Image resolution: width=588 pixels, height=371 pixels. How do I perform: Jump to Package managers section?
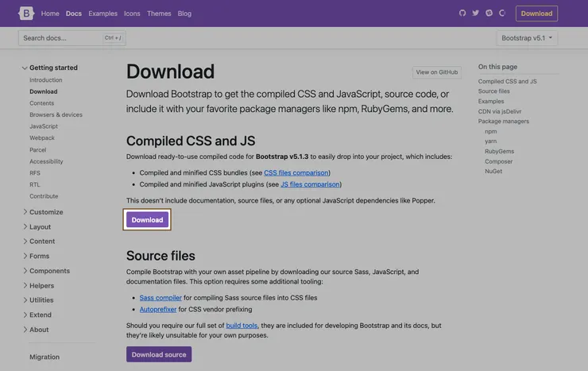503,121
